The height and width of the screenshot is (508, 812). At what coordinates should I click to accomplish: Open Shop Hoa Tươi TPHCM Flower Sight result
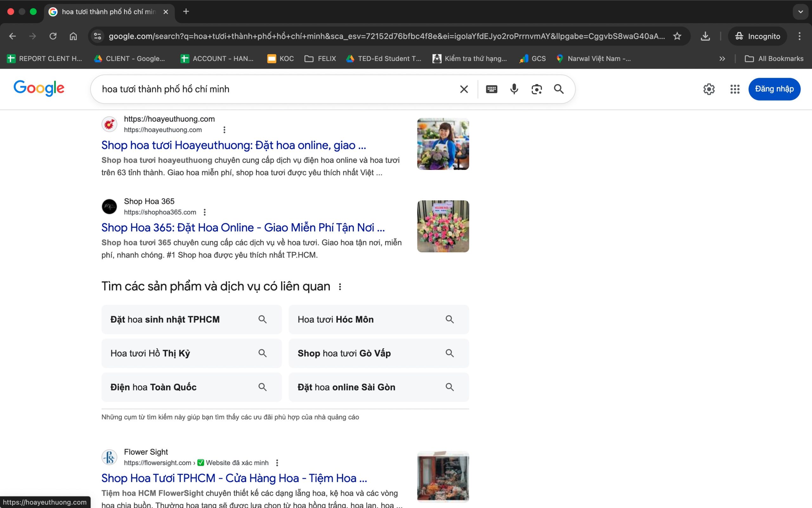coord(234,478)
